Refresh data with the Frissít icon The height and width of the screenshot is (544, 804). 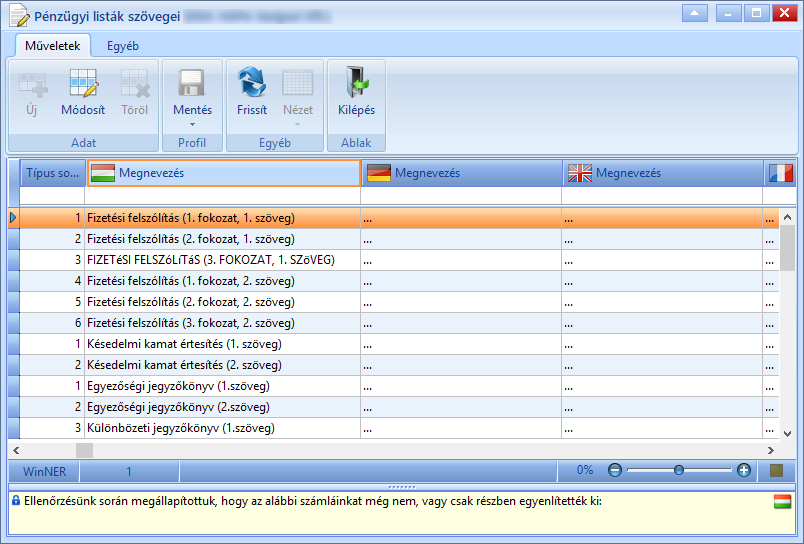tap(251, 83)
